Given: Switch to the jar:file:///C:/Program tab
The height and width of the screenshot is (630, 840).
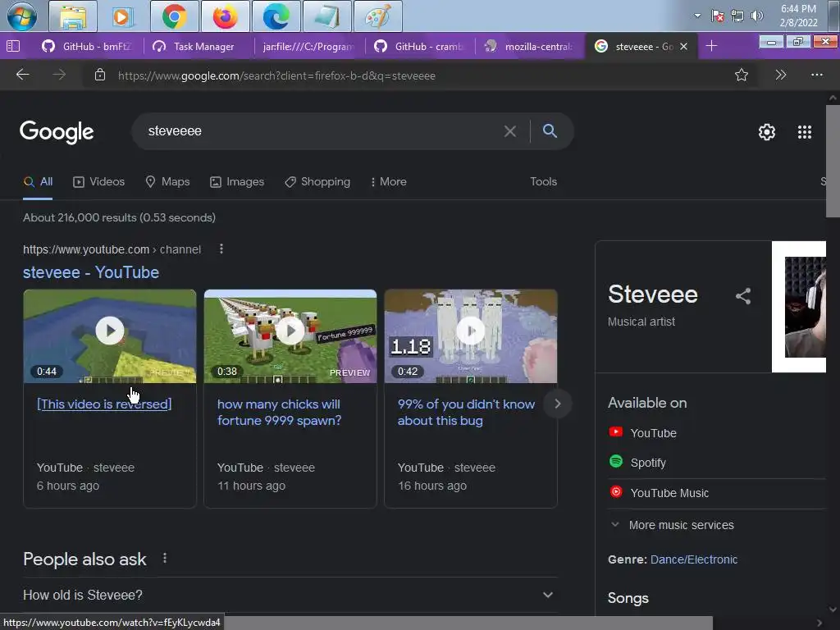Looking at the screenshot, I should (x=308, y=47).
